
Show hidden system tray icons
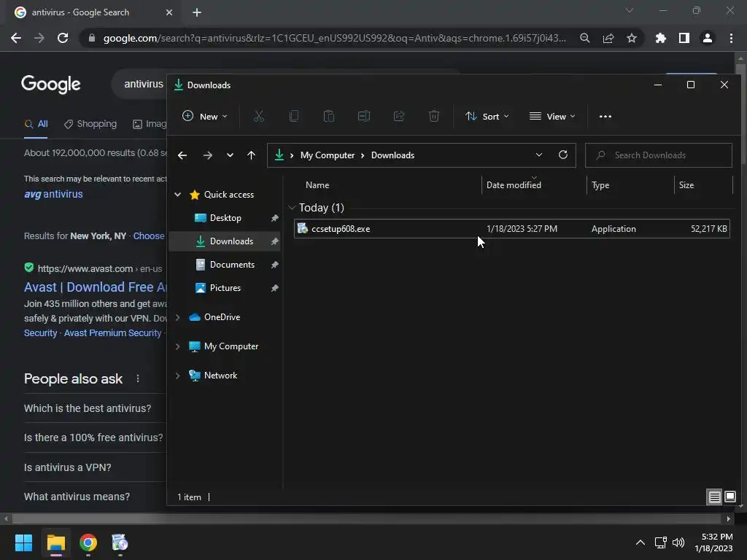coord(640,542)
